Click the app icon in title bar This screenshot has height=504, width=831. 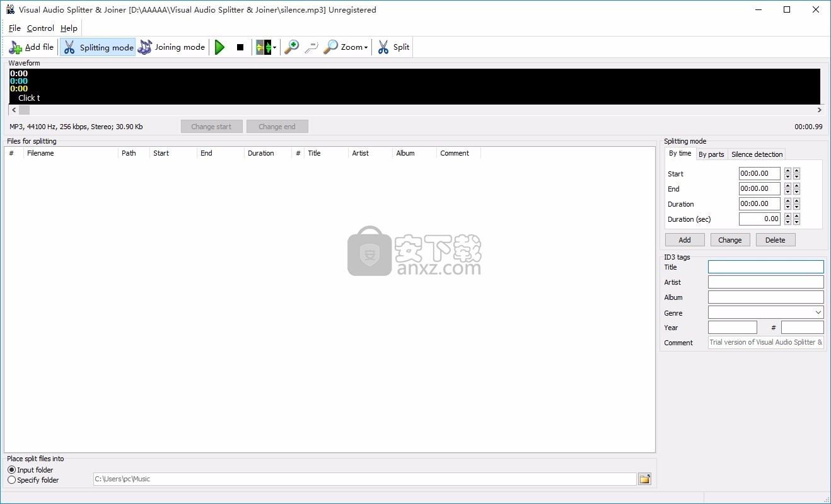[10, 9]
